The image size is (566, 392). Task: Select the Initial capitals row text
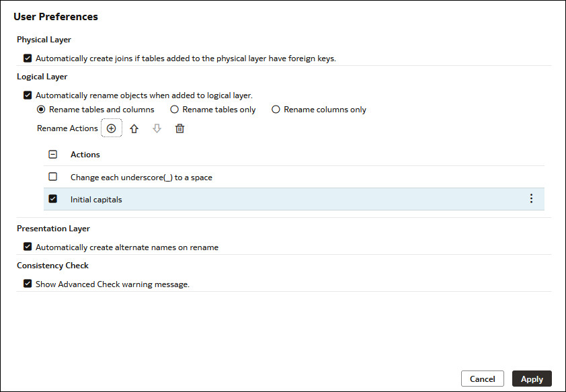[x=96, y=200]
